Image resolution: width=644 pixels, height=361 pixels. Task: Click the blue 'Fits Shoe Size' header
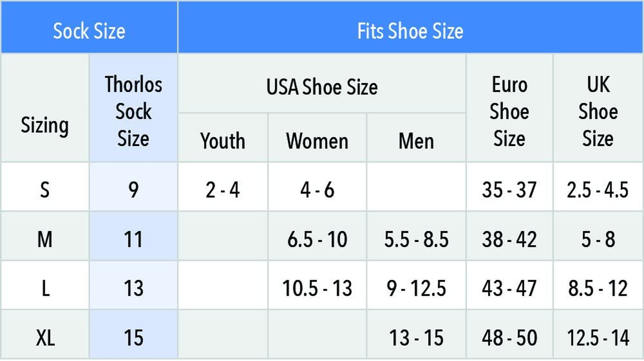[410, 31]
